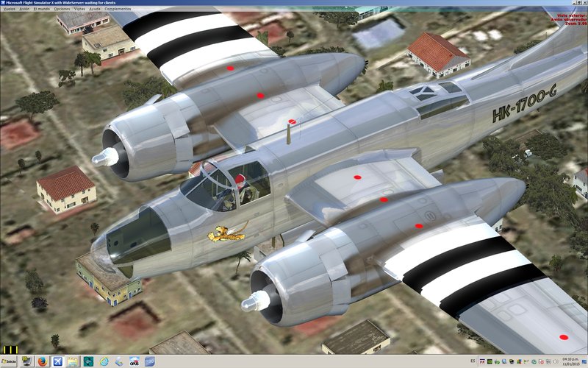Open the file explorer folder icon
588x368 pixels.
[73, 361]
